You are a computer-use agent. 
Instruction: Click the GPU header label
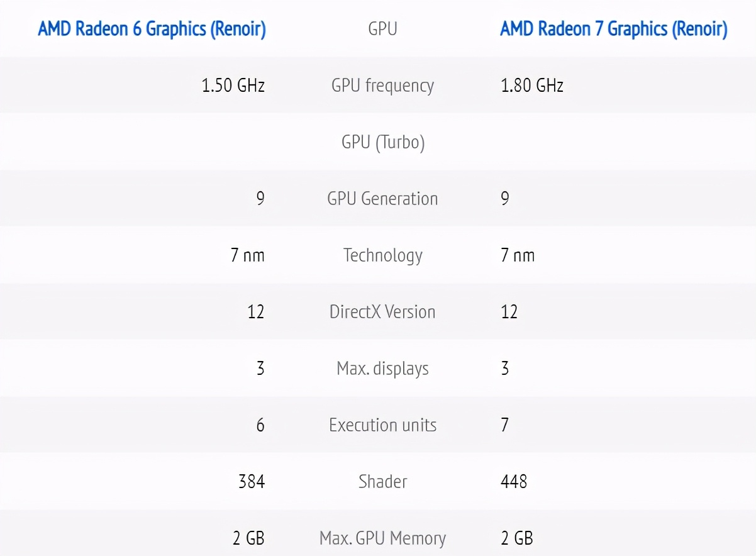[382, 29]
